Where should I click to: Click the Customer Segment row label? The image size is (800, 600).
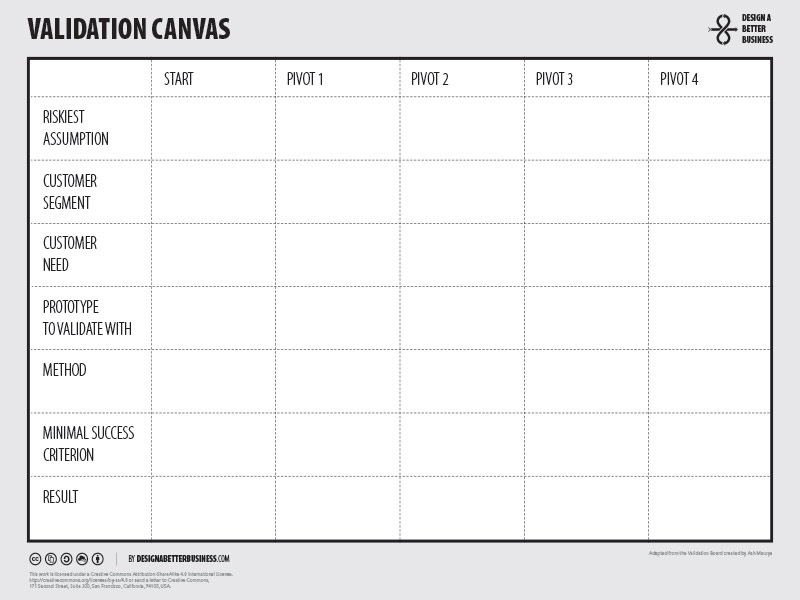pos(70,192)
